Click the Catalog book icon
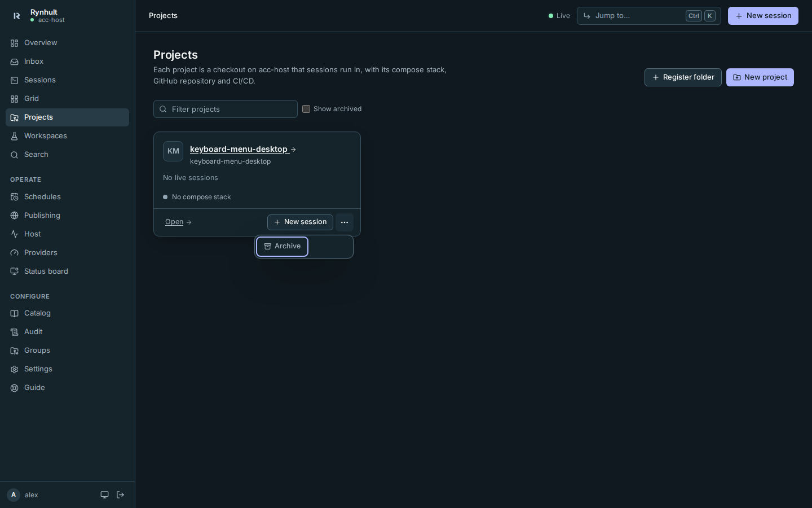812x508 pixels. pos(14,313)
